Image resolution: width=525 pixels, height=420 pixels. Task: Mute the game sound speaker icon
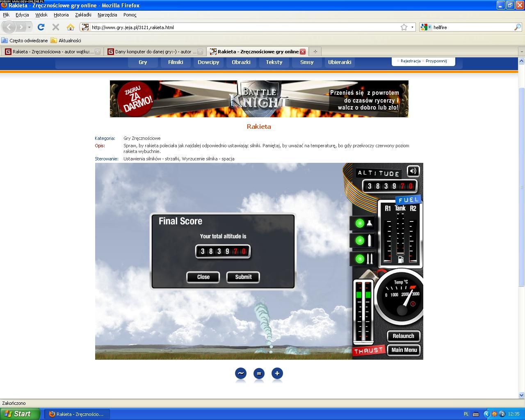(413, 171)
